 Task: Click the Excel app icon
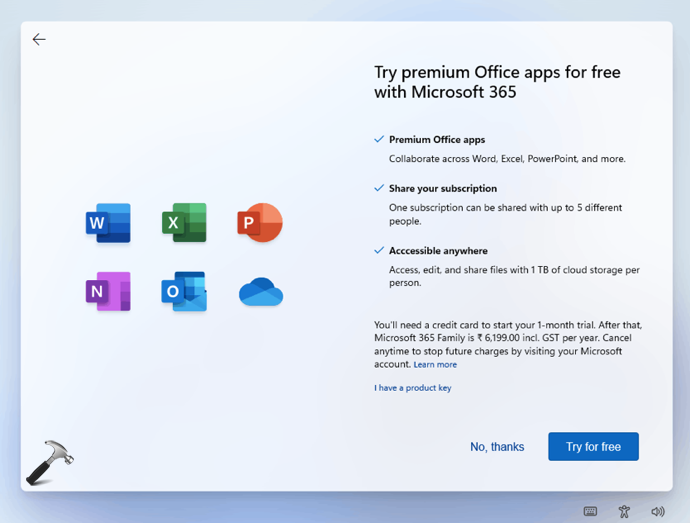[x=184, y=223]
